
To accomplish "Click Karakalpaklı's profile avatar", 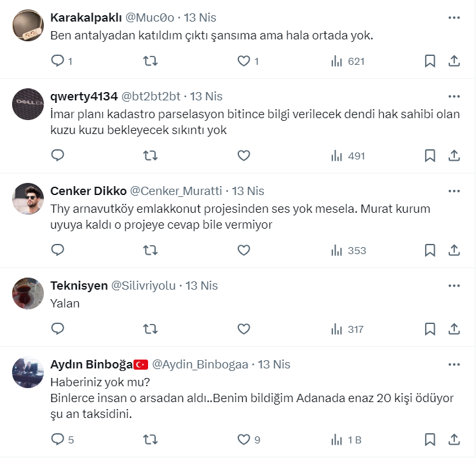I will (28, 25).
